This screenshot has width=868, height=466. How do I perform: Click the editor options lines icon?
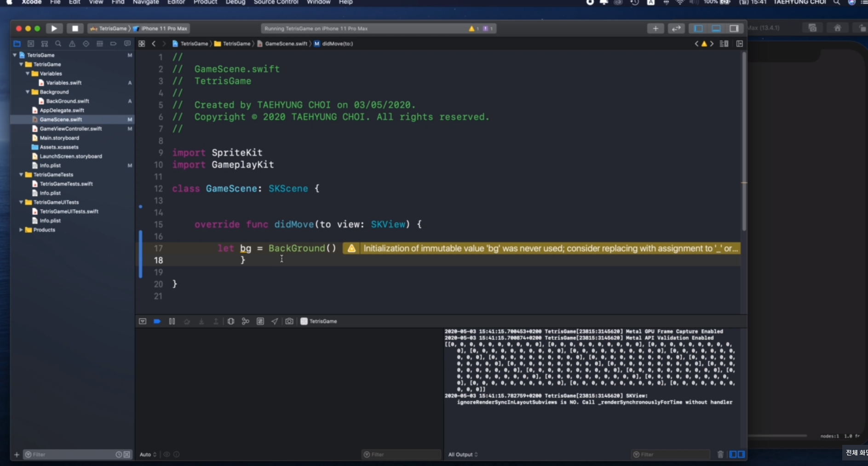tap(724, 44)
